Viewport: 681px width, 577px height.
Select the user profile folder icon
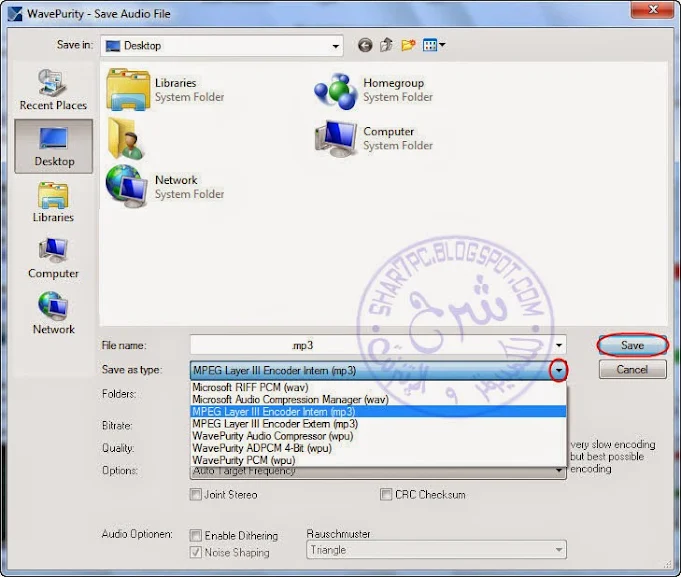click(126, 138)
